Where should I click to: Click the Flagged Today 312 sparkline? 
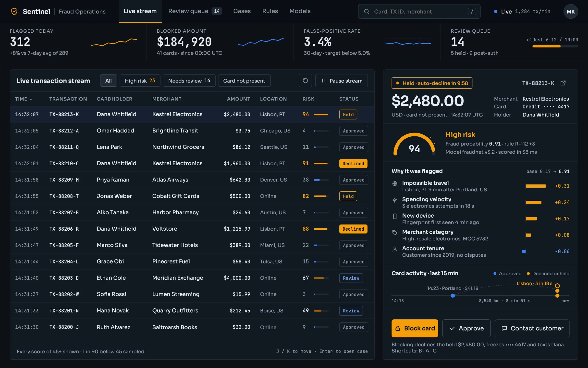click(114, 42)
